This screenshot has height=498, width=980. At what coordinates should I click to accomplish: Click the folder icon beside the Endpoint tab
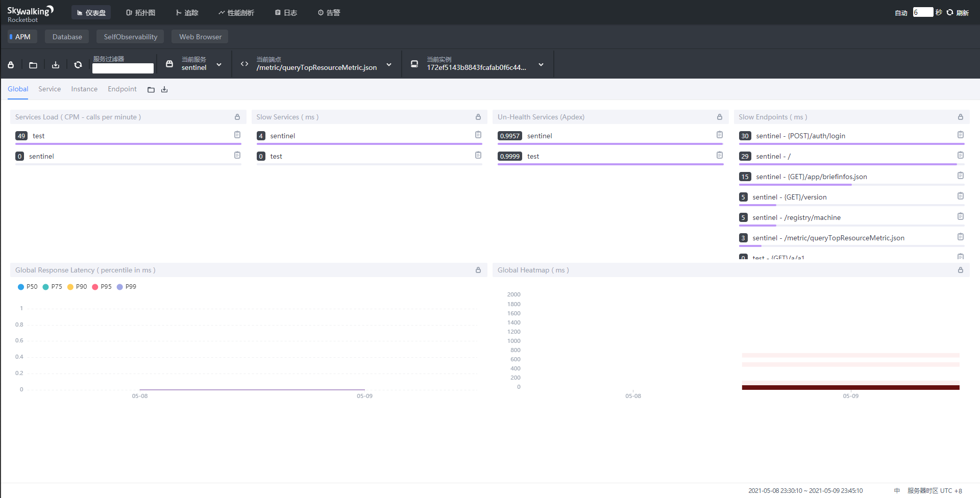(151, 90)
